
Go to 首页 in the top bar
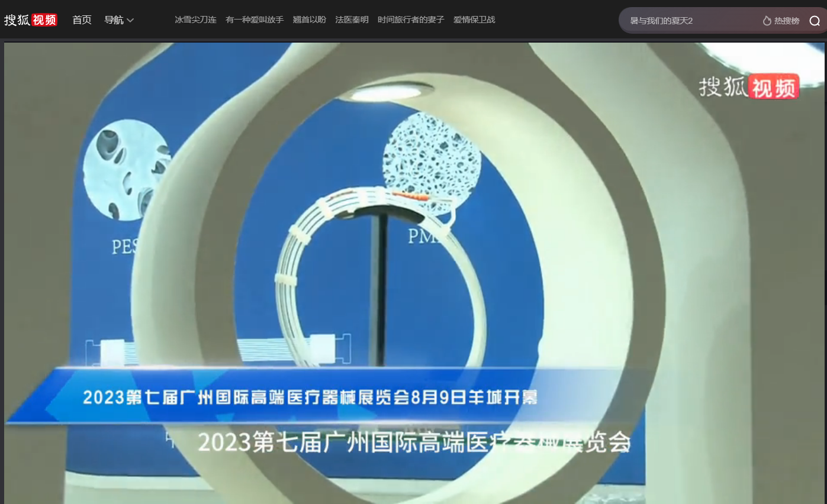82,20
